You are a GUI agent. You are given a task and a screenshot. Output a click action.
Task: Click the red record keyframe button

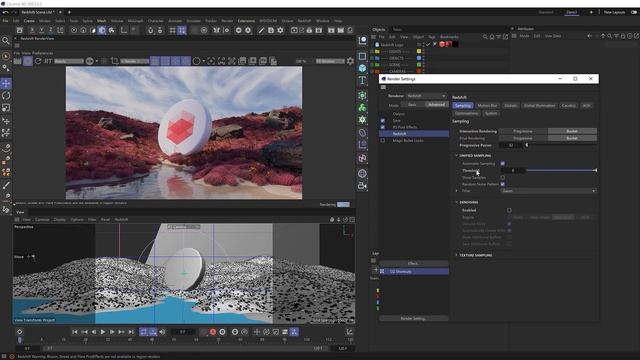pyautogui.click(x=213, y=332)
